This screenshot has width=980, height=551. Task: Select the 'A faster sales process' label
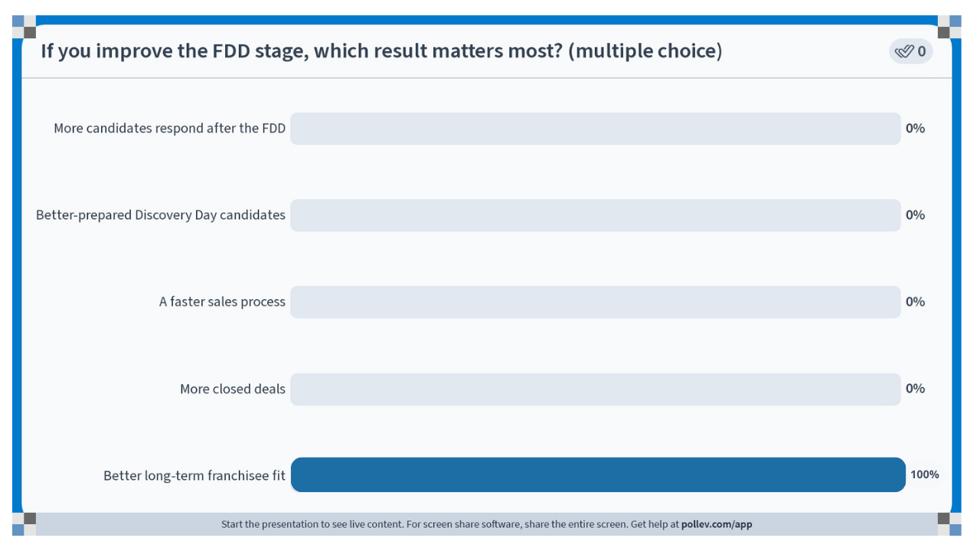222,302
